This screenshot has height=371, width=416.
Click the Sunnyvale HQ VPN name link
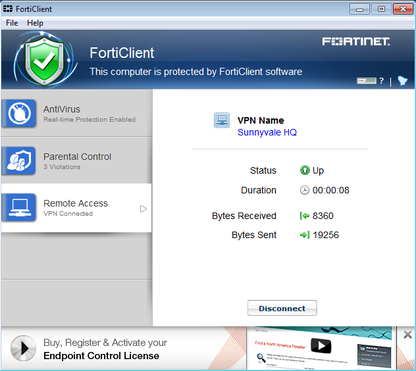(267, 132)
